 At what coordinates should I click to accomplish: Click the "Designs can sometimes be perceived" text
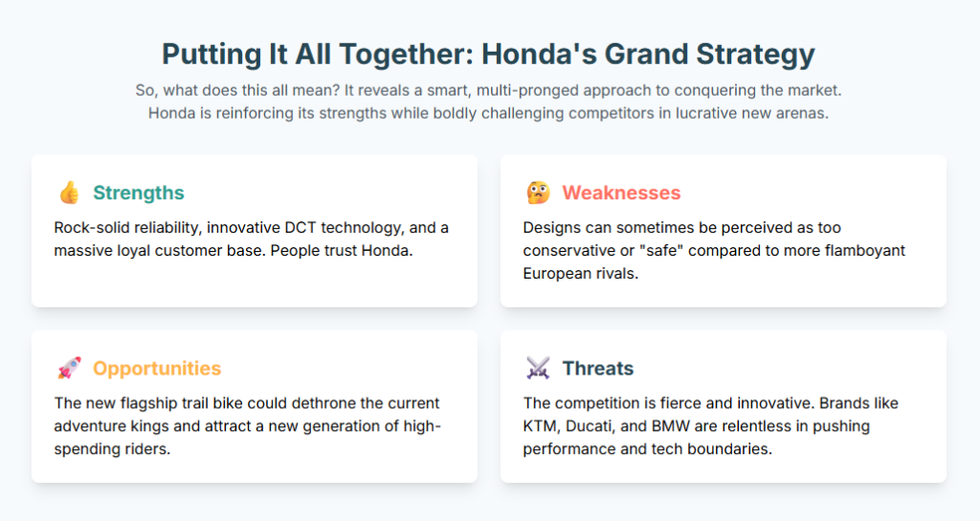651,228
